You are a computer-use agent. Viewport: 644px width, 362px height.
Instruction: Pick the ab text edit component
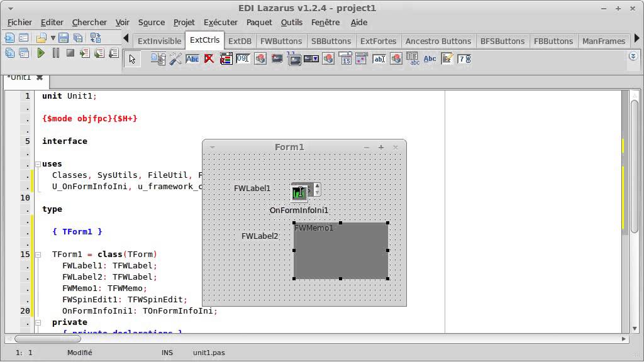(379, 59)
